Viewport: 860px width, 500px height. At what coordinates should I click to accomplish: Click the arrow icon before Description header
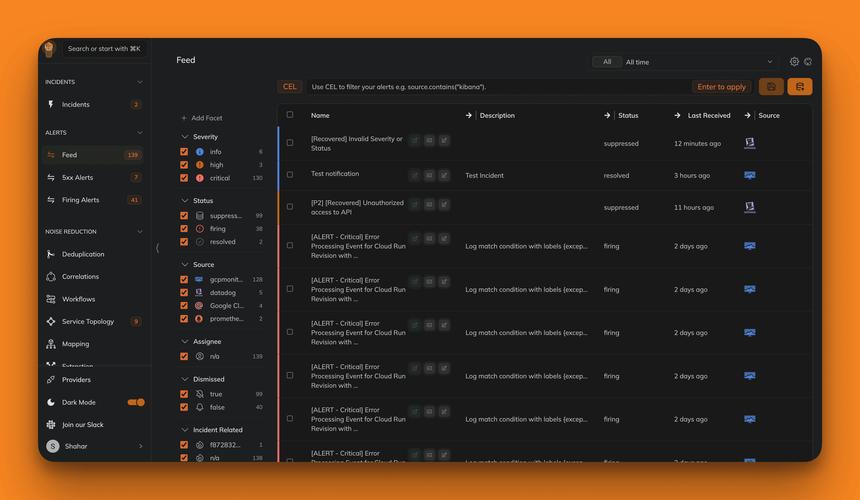468,115
